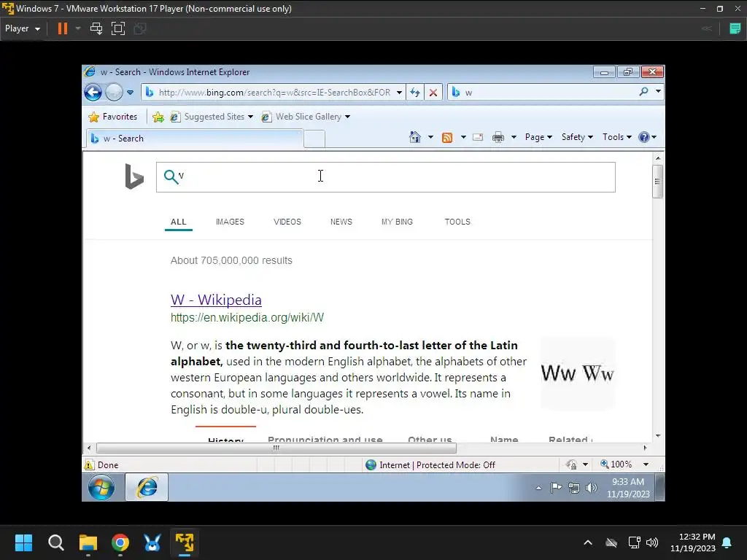The height and width of the screenshot is (560, 747).
Task: Open VMware notes panel green icon
Action: pyautogui.click(x=735, y=28)
